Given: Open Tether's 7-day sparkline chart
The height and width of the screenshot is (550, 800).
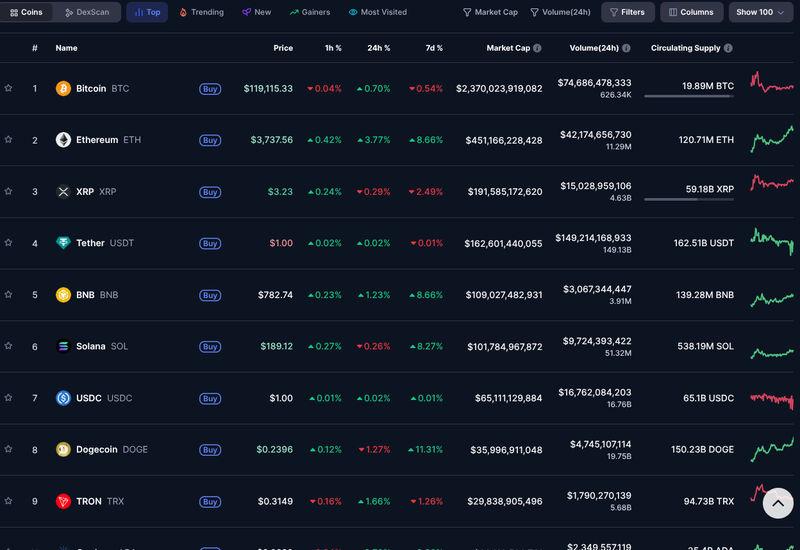Looking at the screenshot, I should tap(772, 242).
